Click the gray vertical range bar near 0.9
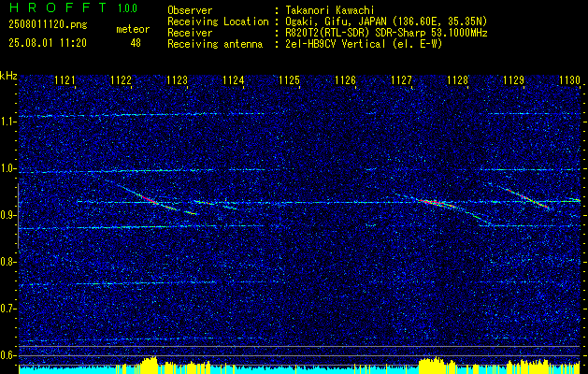 pos(18,216)
